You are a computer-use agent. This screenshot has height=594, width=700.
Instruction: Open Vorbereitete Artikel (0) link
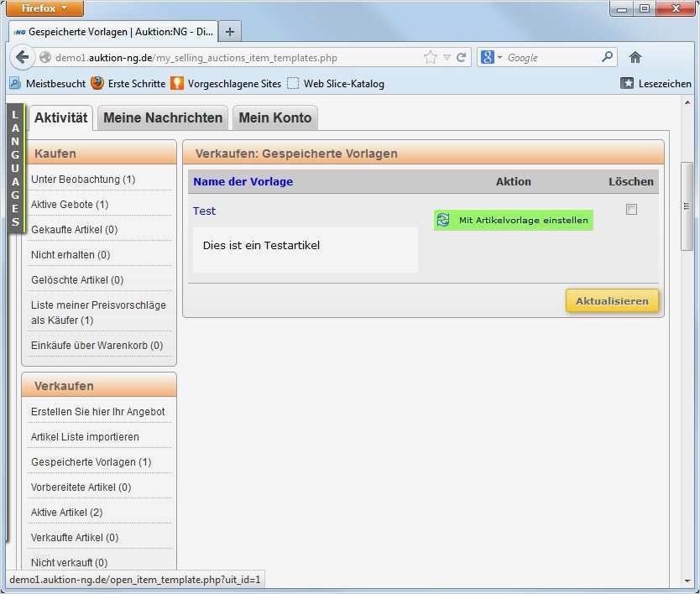click(x=81, y=487)
